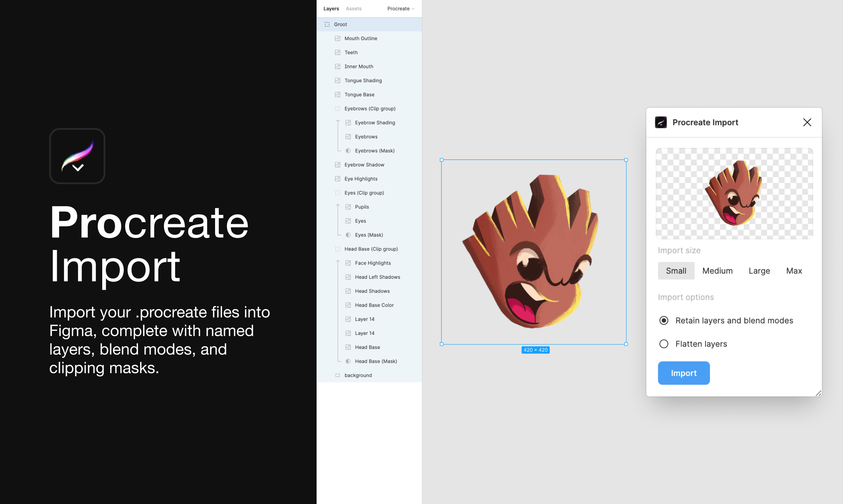Select the Inner Mouth layer

(369, 67)
